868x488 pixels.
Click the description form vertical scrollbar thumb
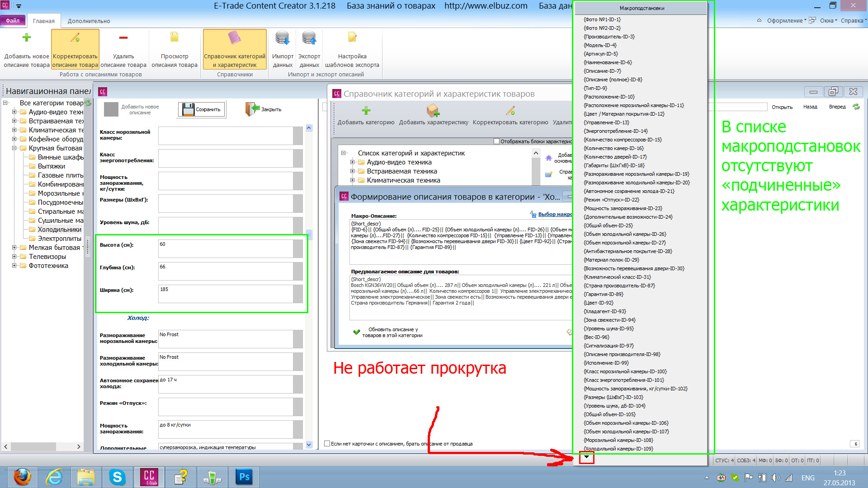click(309, 235)
